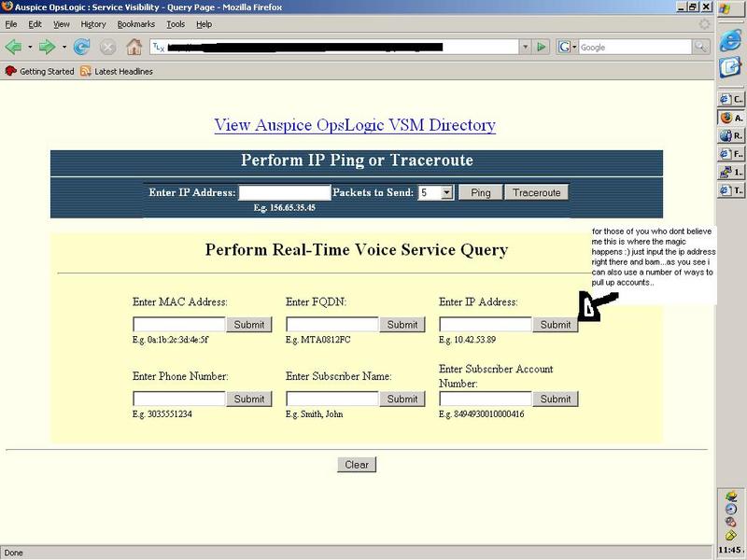Switch to the taskbar window labeled F.

pos(731,153)
